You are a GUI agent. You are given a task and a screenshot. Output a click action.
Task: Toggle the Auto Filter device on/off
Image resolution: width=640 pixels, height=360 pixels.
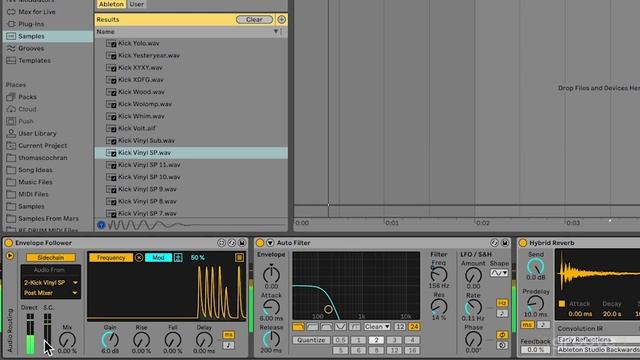[x=260, y=243]
